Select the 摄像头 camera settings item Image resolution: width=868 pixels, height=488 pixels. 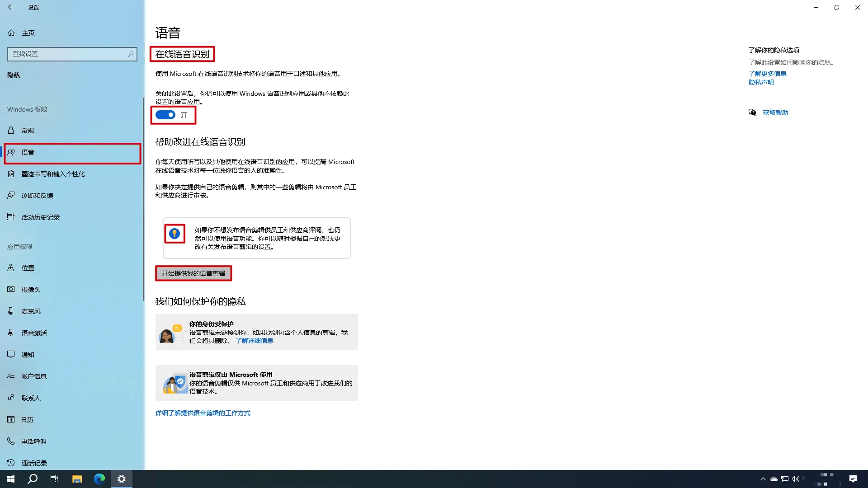pyautogui.click(x=31, y=290)
